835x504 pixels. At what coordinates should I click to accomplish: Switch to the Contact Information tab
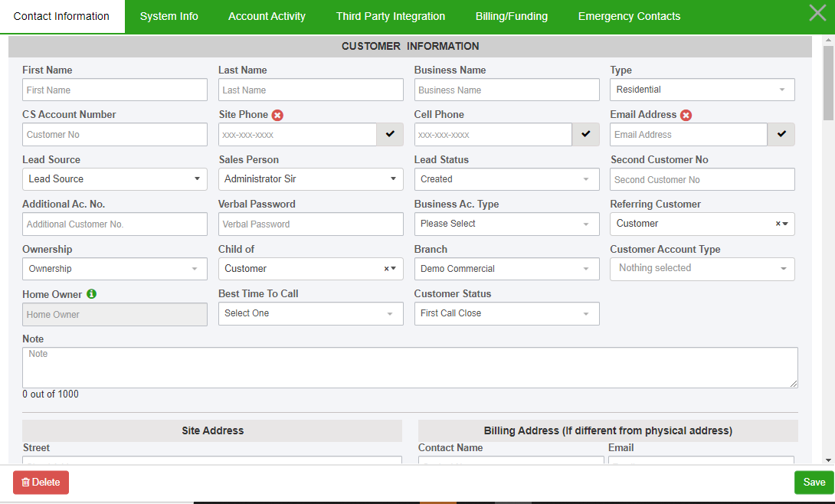point(62,17)
